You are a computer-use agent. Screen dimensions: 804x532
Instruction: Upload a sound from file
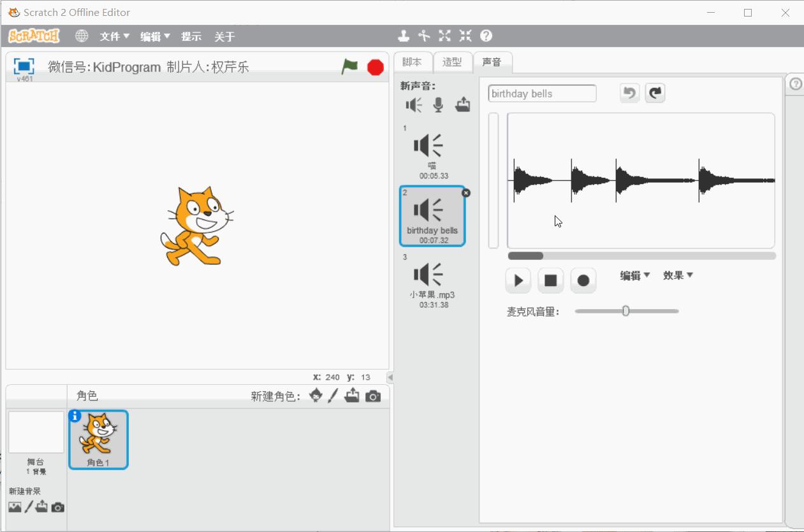[463, 104]
